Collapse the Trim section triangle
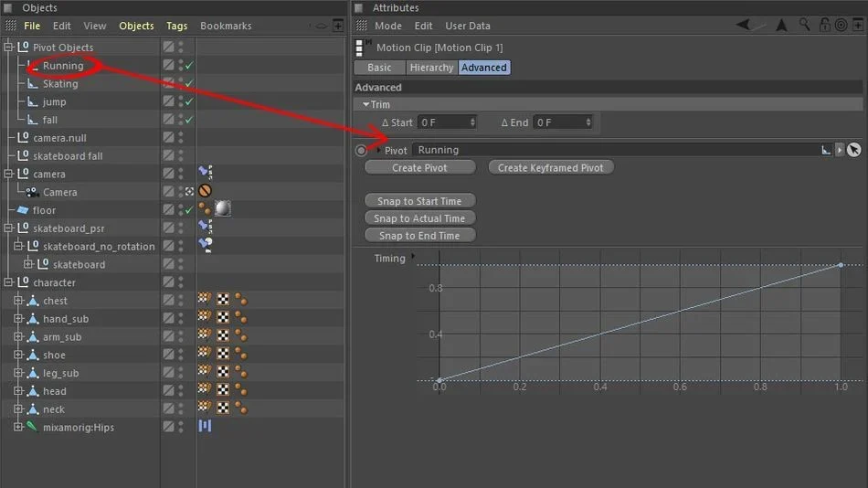 tap(365, 104)
